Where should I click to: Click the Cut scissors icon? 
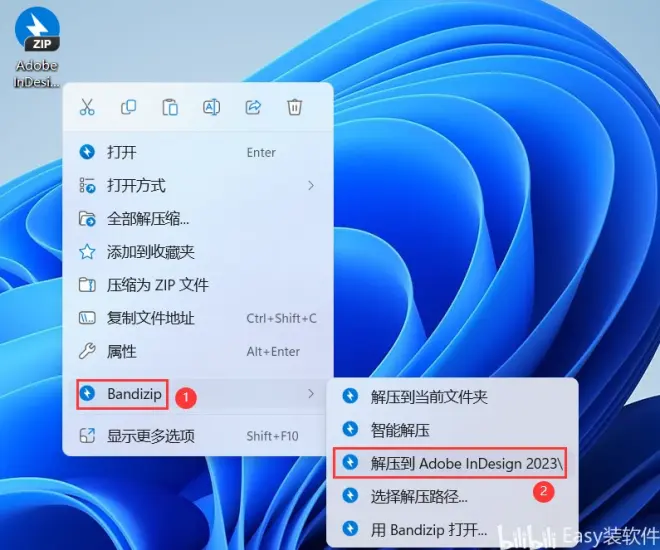87,107
